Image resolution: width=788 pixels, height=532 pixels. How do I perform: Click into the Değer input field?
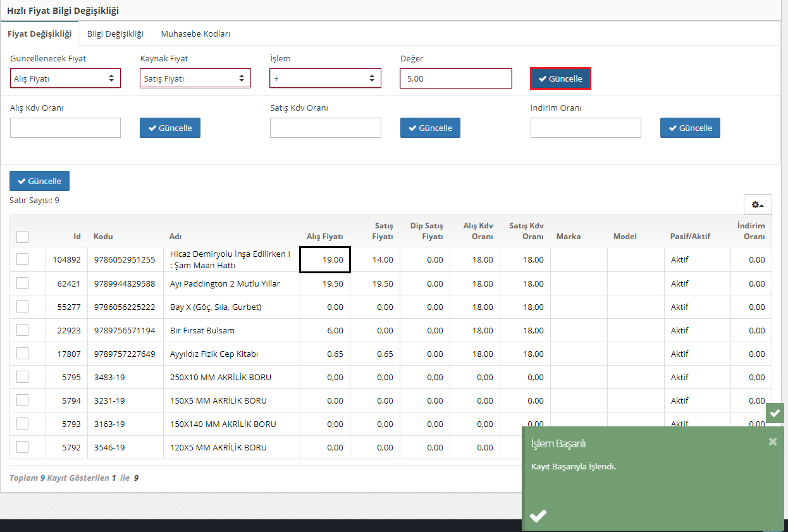click(455, 78)
